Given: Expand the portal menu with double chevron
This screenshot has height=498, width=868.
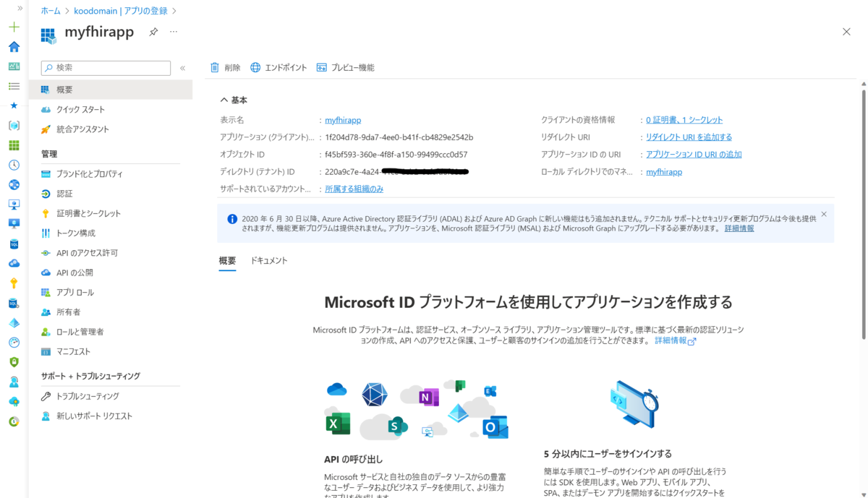Looking at the screenshot, I should click(20, 8).
